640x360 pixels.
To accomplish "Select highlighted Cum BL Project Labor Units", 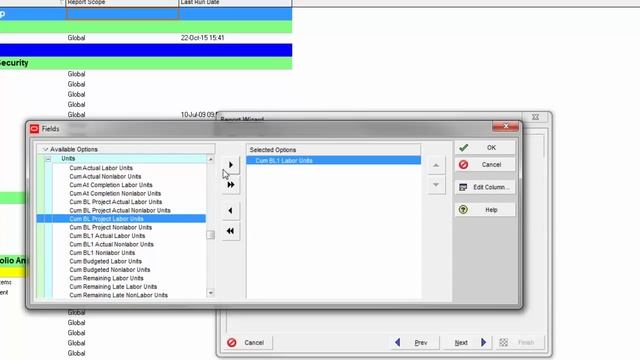I will pos(121,219).
